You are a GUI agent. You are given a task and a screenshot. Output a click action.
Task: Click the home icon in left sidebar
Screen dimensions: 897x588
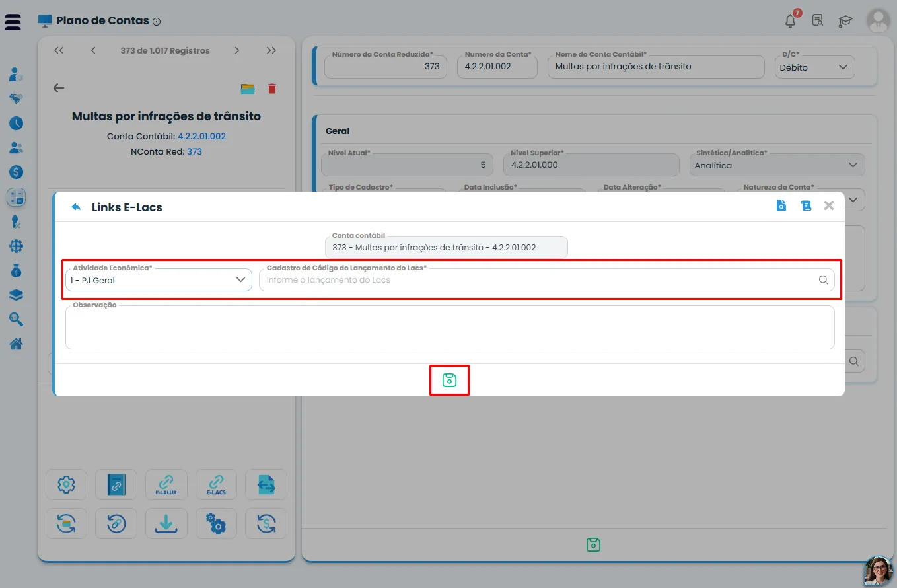point(17,344)
